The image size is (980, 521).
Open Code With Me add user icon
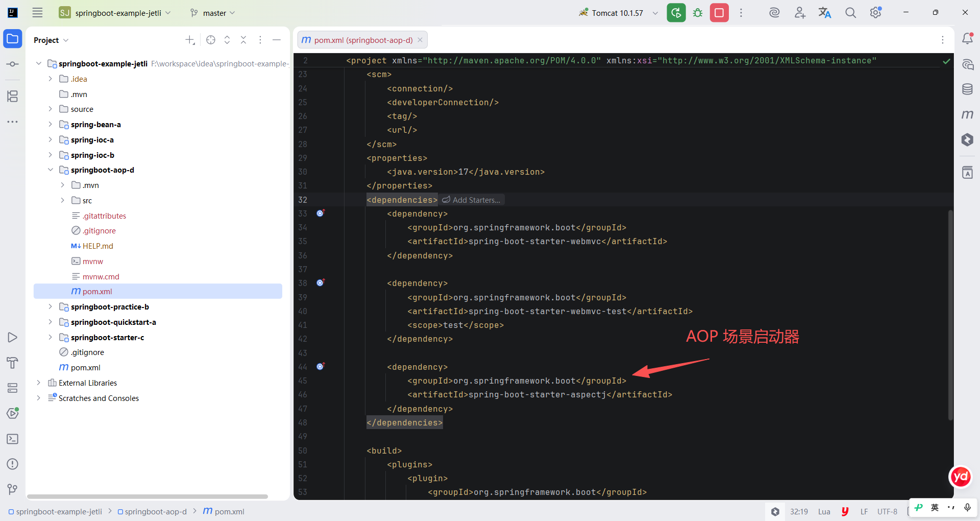click(x=800, y=13)
